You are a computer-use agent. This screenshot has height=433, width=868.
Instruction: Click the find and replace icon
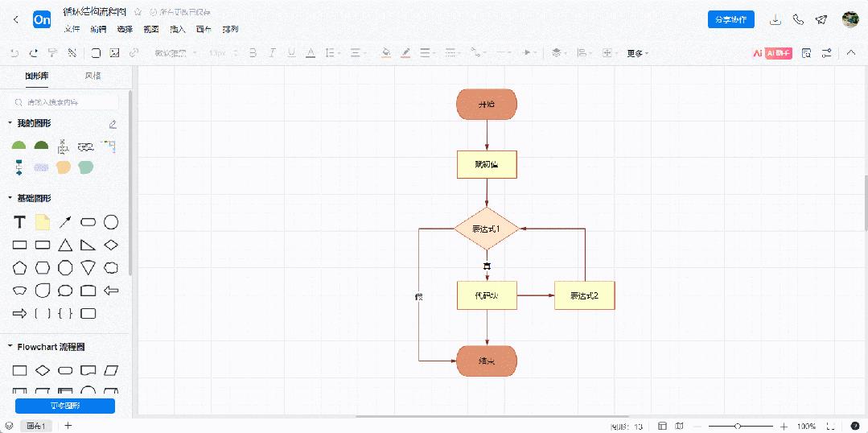coord(807,53)
